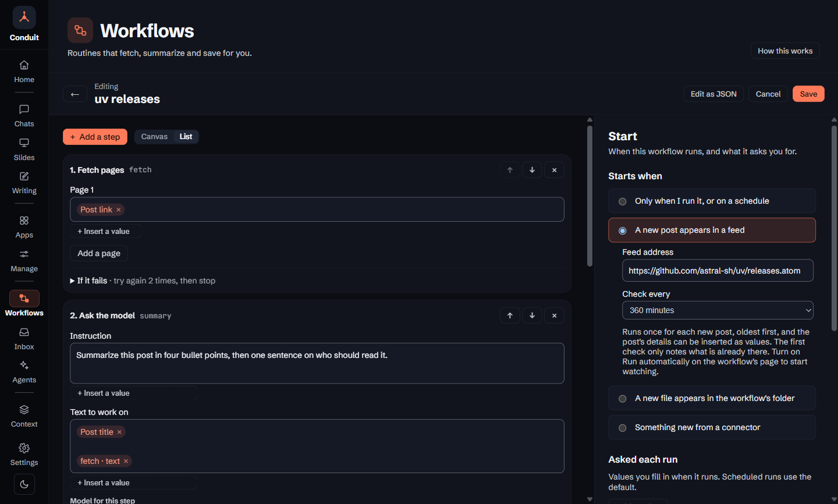Go to Slides in sidebar
The height and width of the screenshot is (504, 838).
point(24,150)
